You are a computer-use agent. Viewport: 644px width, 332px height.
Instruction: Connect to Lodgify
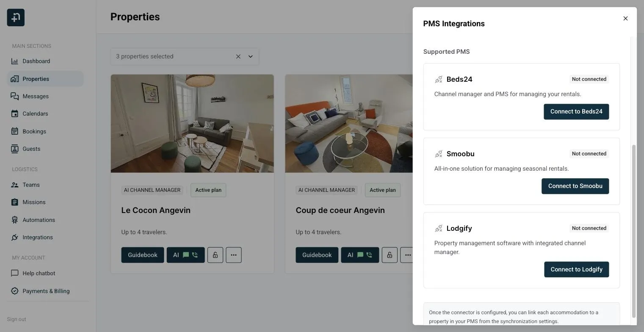pos(576,269)
